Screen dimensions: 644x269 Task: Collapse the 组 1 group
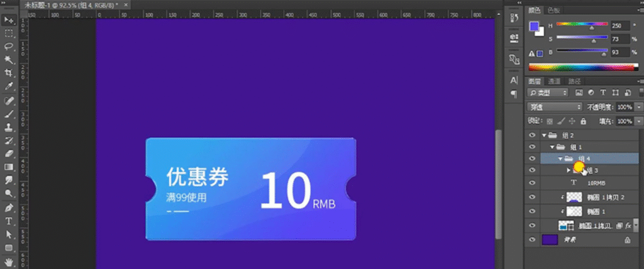pos(552,146)
